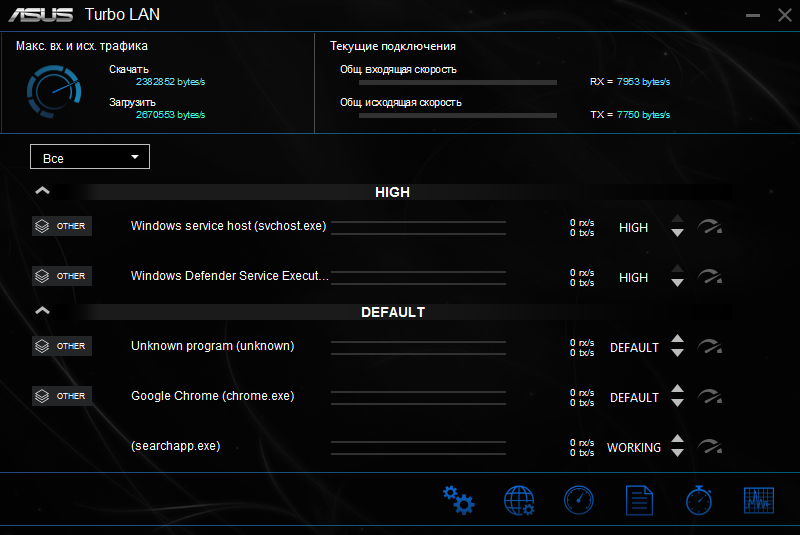800x535 pixels.
Task: Open the globe network settings icon
Action: click(x=519, y=500)
